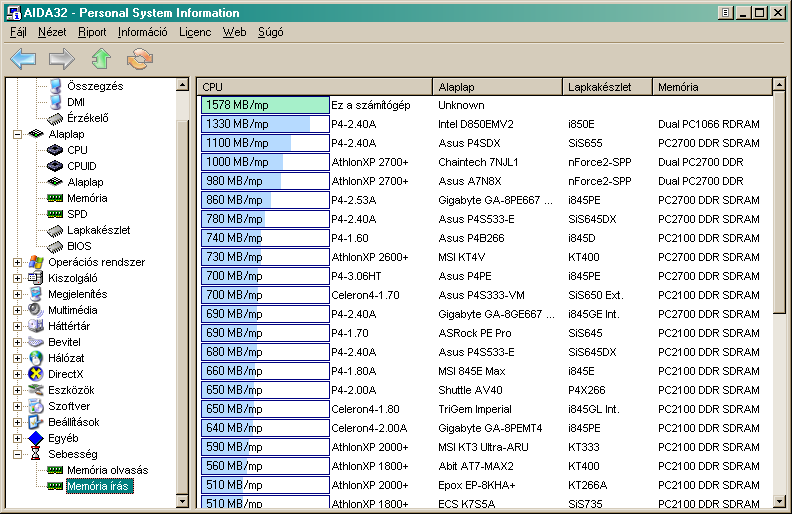The width and height of the screenshot is (792, 514).
Task: Collapse the Sebesség node
Action: coord(18,454)
